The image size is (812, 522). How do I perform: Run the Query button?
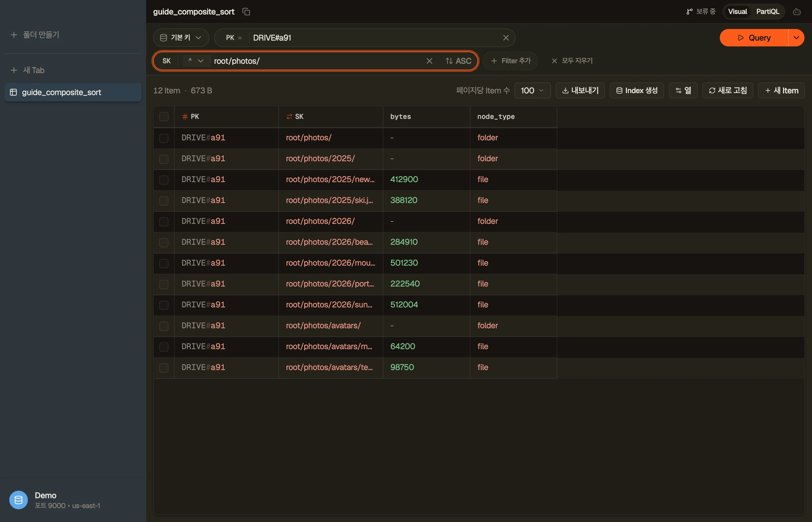pyautogui.click(x=754, y=38)
